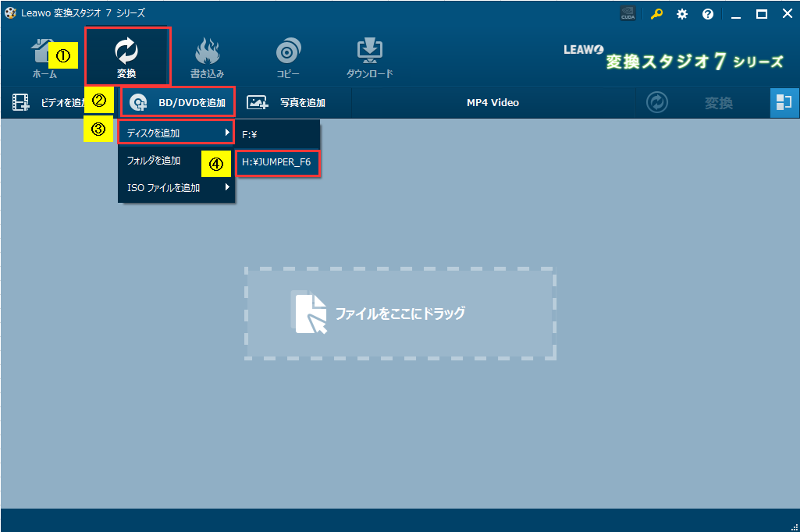Select the Convert (変換) module icon
The width and height of the screenshot is (800, 532).
[x=126, y=58]
